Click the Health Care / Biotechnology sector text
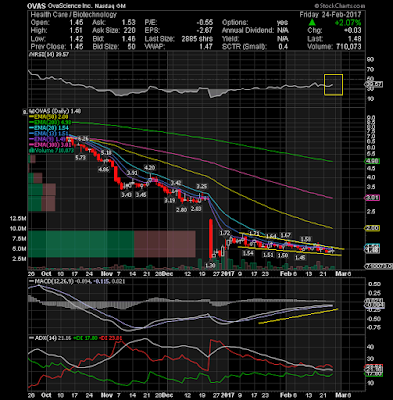This screenshot has width=393, height=400. 74,14
